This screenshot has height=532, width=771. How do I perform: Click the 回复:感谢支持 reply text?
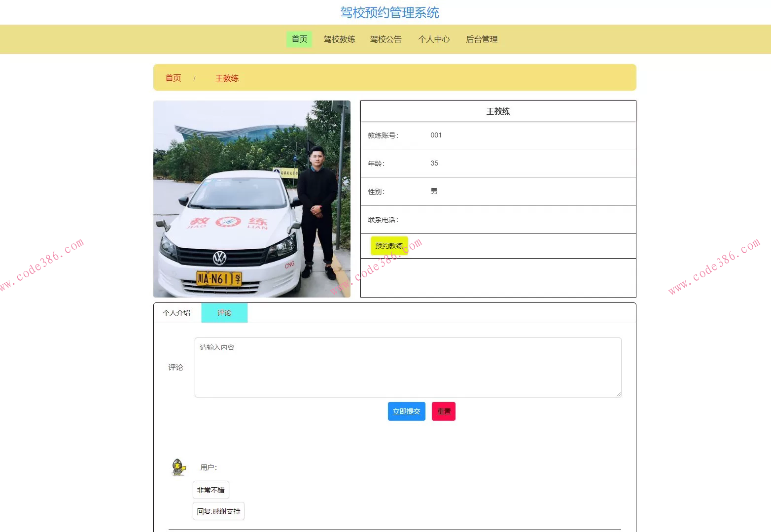pyautogui.click(x=218, y=511)
